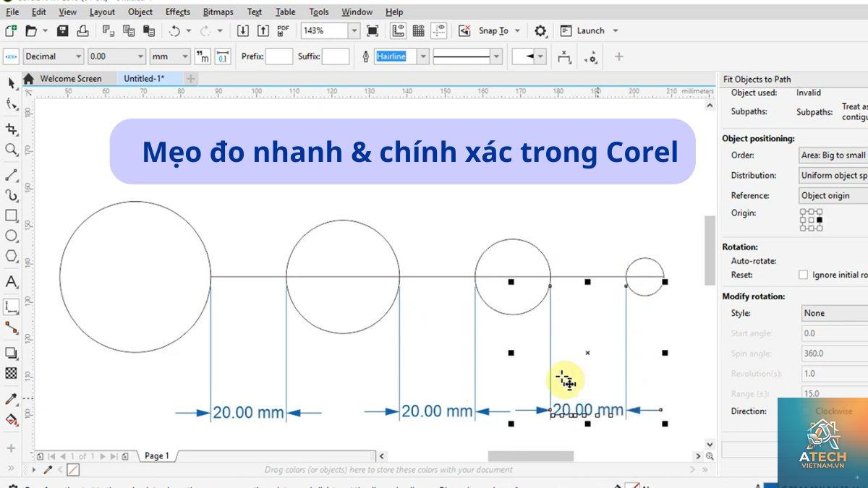Click the Open folder icon

tap(31, 30)
